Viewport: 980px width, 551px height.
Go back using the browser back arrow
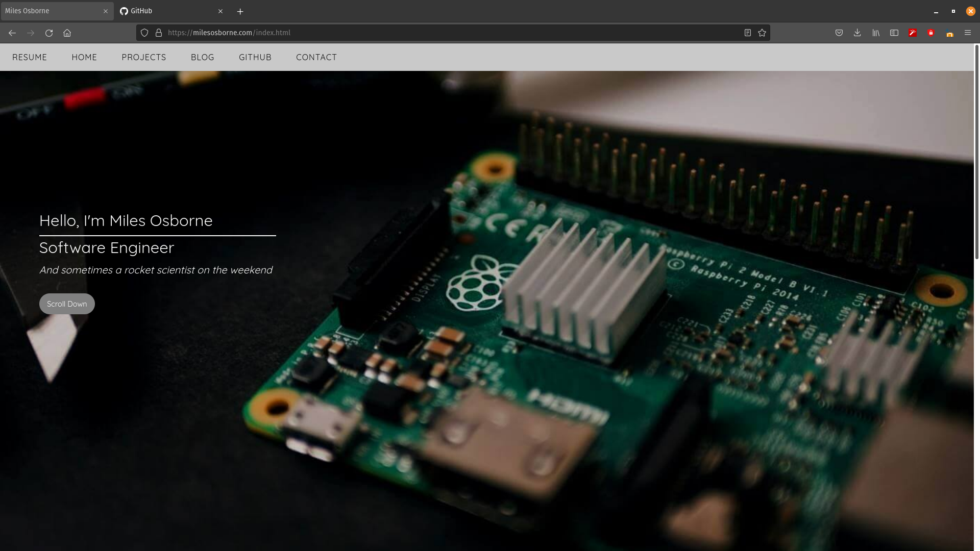[x=12, y=33]
